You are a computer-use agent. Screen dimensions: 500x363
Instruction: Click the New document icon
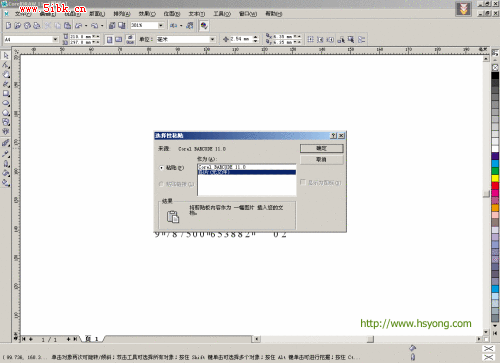click(x=8, y=25)
